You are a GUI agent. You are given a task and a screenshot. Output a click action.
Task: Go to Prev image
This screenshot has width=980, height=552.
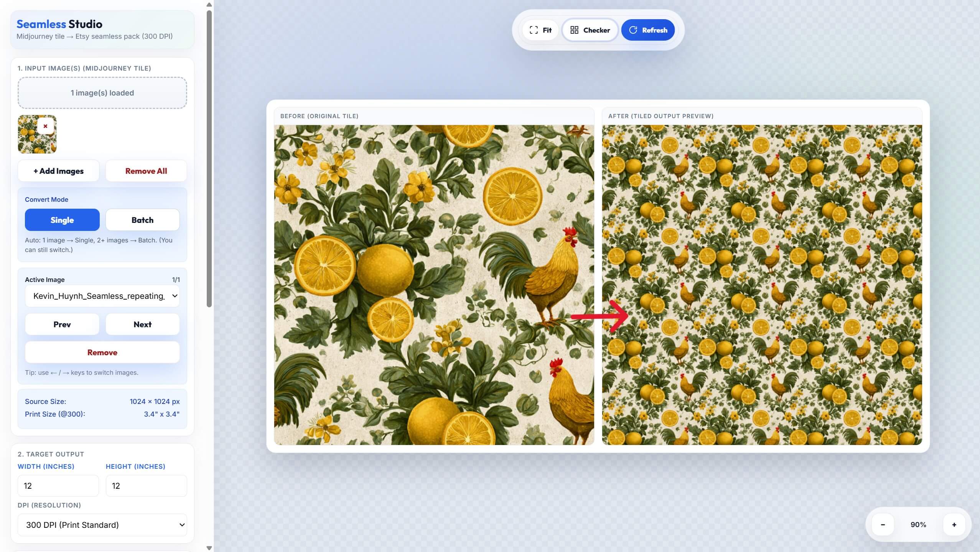coord(62,324)
